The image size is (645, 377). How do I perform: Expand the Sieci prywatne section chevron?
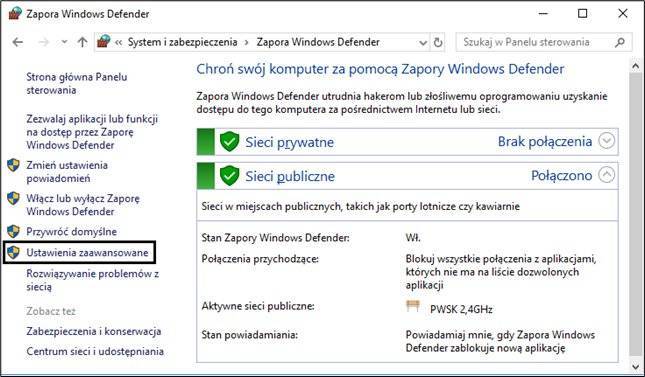(606, 141)
